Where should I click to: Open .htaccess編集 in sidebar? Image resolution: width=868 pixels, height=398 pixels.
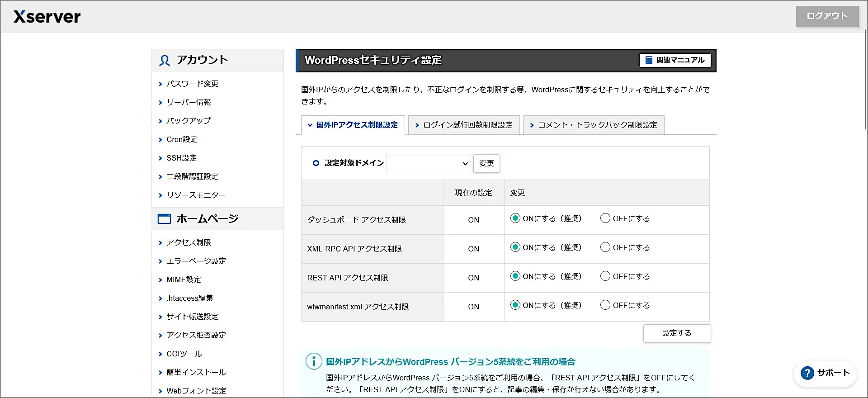(x=189, y=298)
